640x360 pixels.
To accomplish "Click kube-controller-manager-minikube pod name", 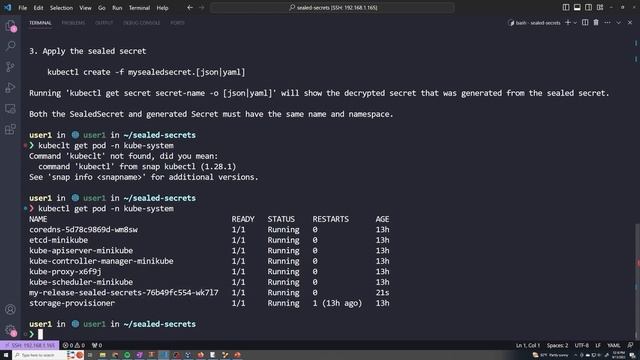I will click(101, 261).
